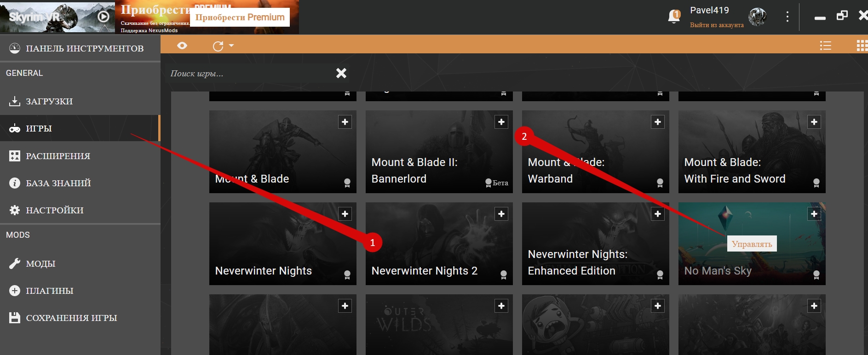Click the logout link Выйти из аккаунта
Viewport: 868px width, 355px height.
pyautogui.click(x=717, y=25)
